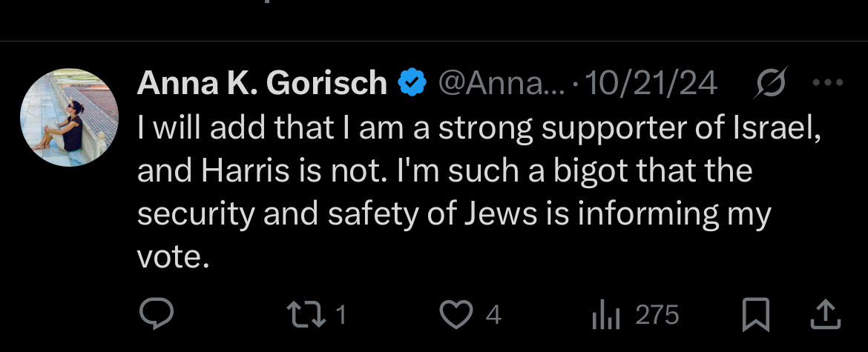Image resolution: width=868 pixels, height=352 pixels.
Task: Open Anna K. Gorisch's profile picture
Action: tap(69, 117)
